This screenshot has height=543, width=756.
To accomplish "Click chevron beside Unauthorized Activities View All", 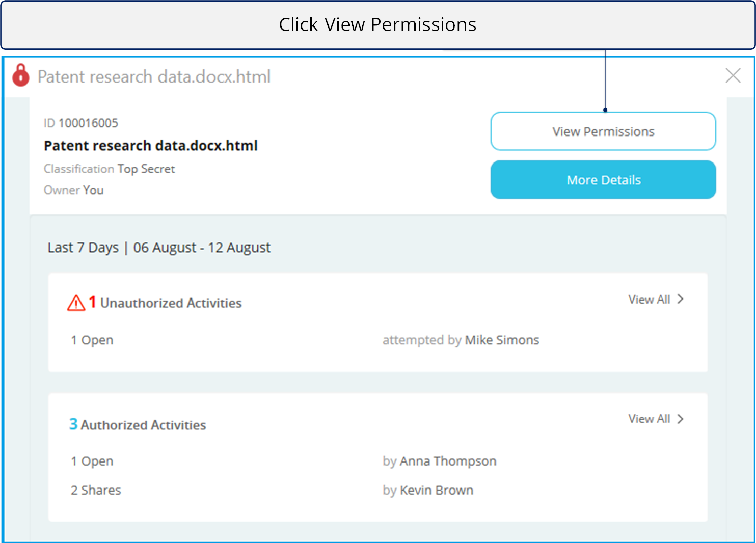I will point(681,300).
